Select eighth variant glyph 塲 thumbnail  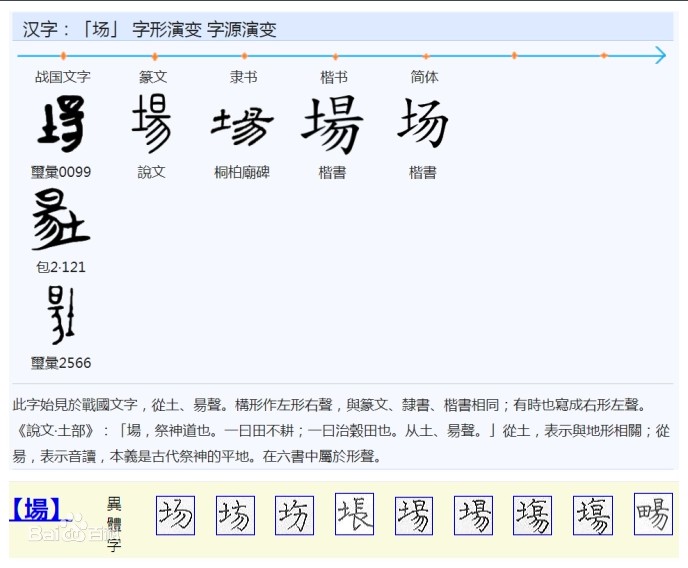click(x=593, y=515)
